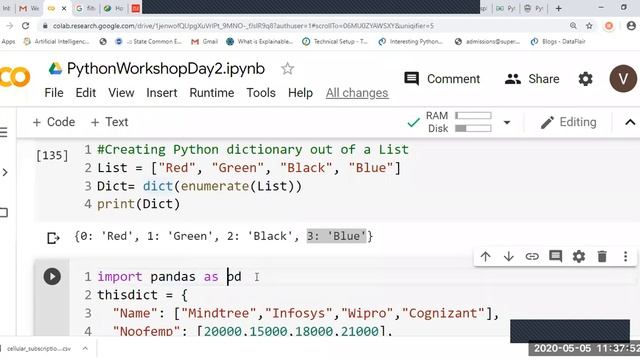Open the View menu
Viewport: 640px width, 360px height.
point(121,93)
